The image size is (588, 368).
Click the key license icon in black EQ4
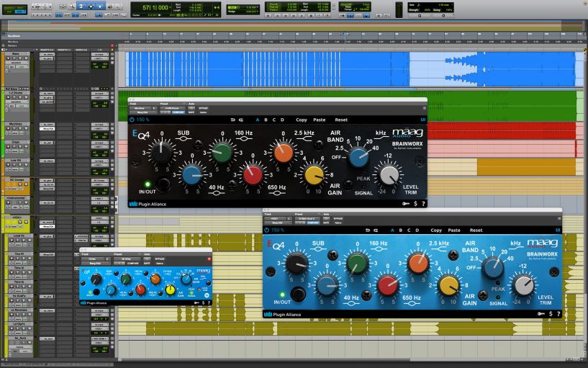pos(406,204)
